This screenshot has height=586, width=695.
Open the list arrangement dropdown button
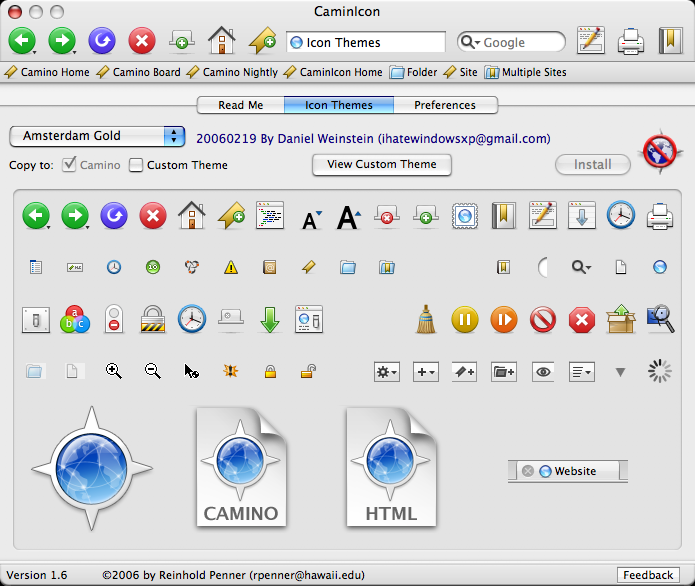click(582, 372)
